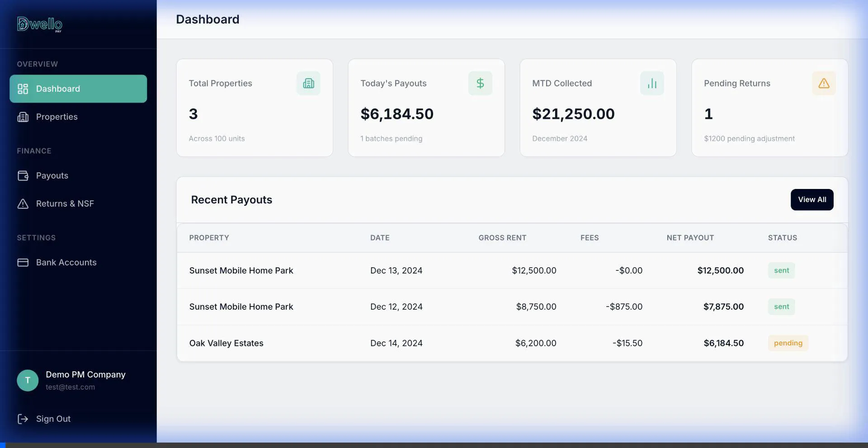868x448 pixels.
Task: Click Sign Out
Action: pyautogui.click(x=53, y=419)
